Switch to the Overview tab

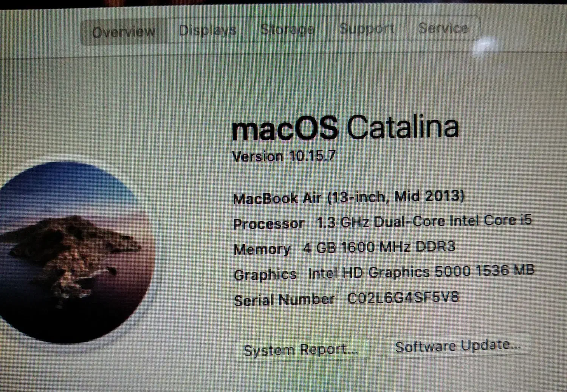click(124, 32)
